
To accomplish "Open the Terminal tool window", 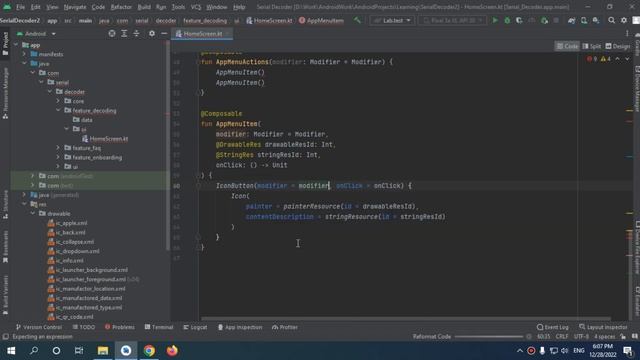I will tap(159, 327).
